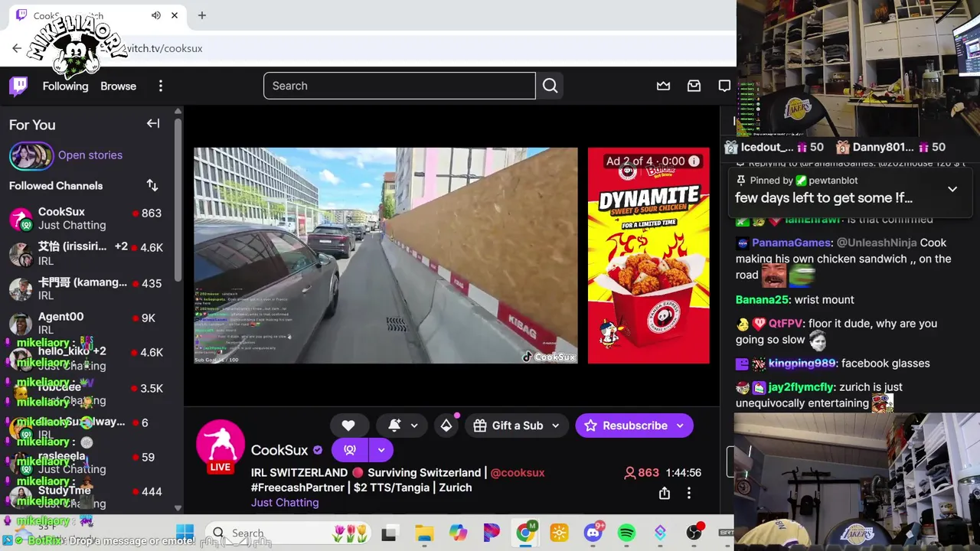Open the Following tab

click(x=65, y=86)
